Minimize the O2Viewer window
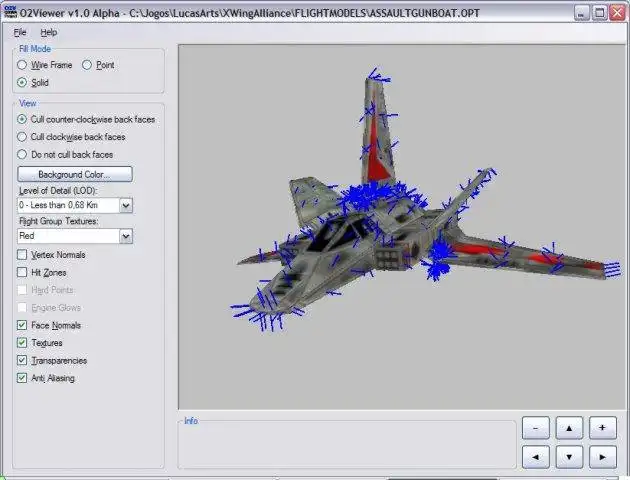The image size is (630, 480). click(x=581, y=13)
